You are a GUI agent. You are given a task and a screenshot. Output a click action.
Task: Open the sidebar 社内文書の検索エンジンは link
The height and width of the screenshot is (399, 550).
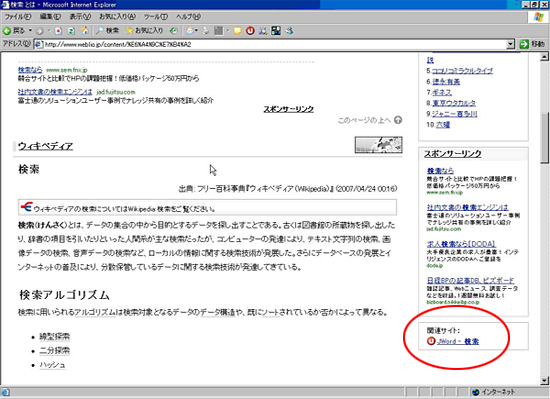point(467,207)
